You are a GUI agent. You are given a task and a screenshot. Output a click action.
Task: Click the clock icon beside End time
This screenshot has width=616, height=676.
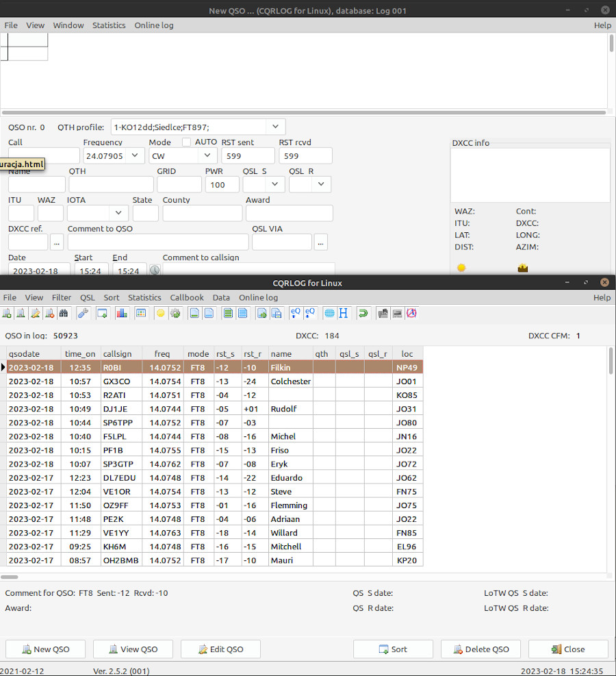155,271
